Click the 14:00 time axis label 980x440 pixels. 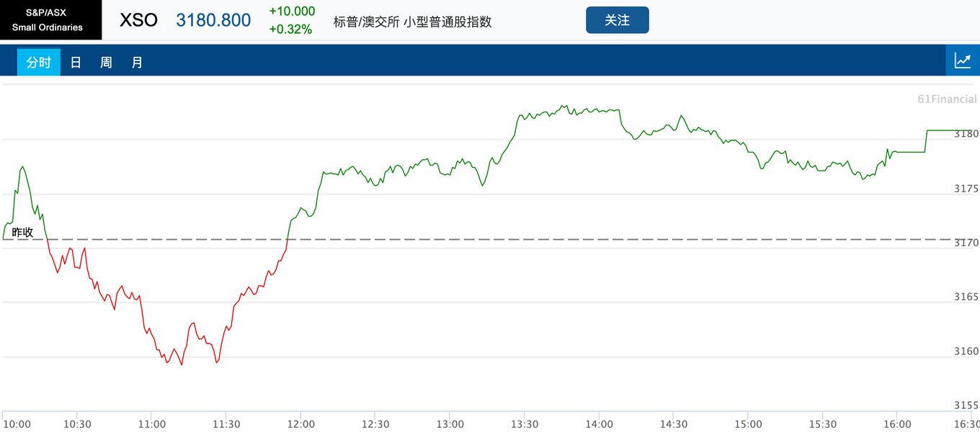[x=600, y=424]
